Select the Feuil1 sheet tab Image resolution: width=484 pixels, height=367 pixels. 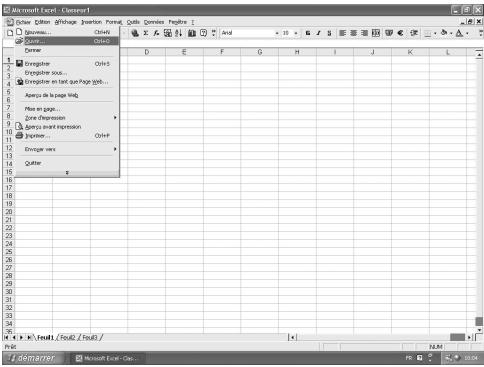(x=45, y=337)
